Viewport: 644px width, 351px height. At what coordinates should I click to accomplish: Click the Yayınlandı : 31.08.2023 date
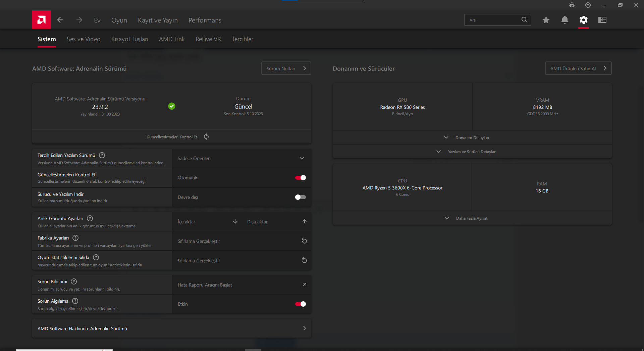[x=100, y=114]
